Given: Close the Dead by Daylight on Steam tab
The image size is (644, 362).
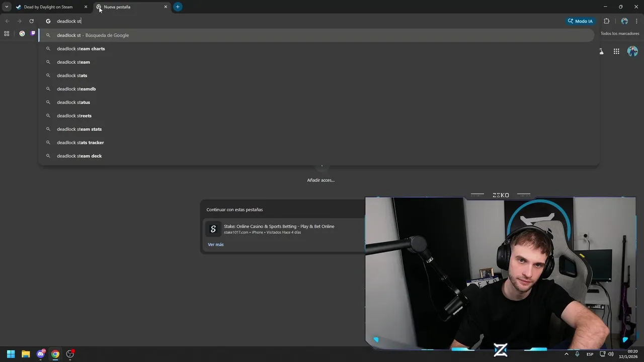Looking at the screenshot, I should tap(86, 7).
